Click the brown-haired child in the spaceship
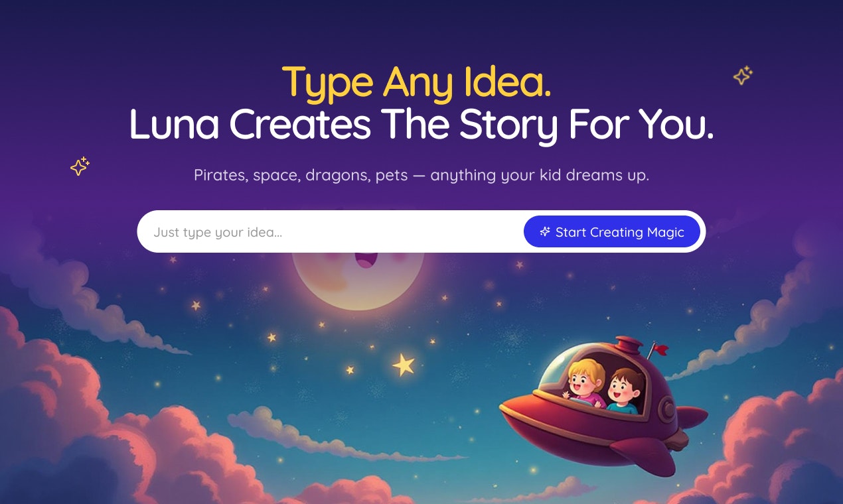 click(625, 391)
